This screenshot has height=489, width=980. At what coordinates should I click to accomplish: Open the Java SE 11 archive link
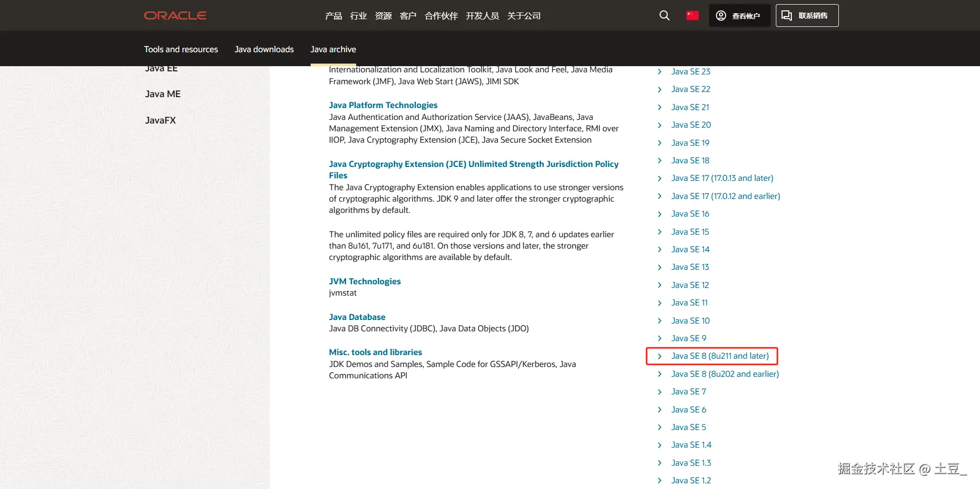click(x=690, y=302)
